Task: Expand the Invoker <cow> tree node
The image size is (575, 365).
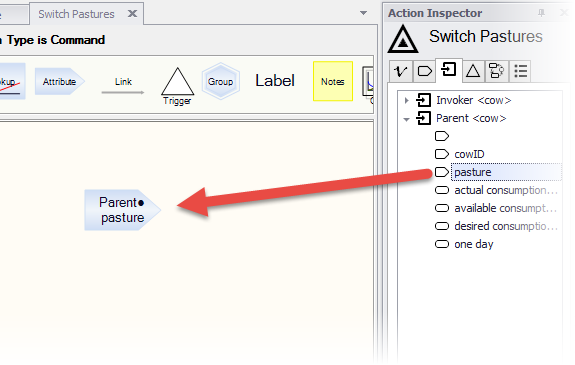Action: (x=406, y=100)
